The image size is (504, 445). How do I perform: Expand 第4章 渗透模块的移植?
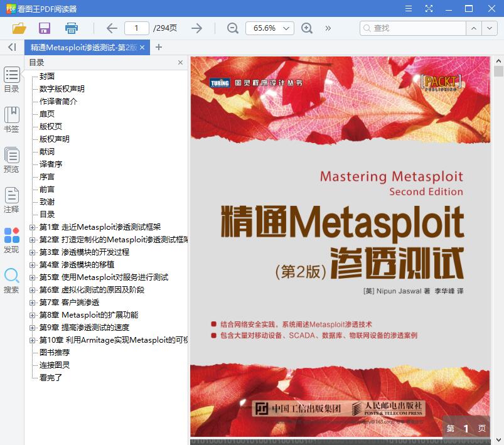tap(32, 265)
